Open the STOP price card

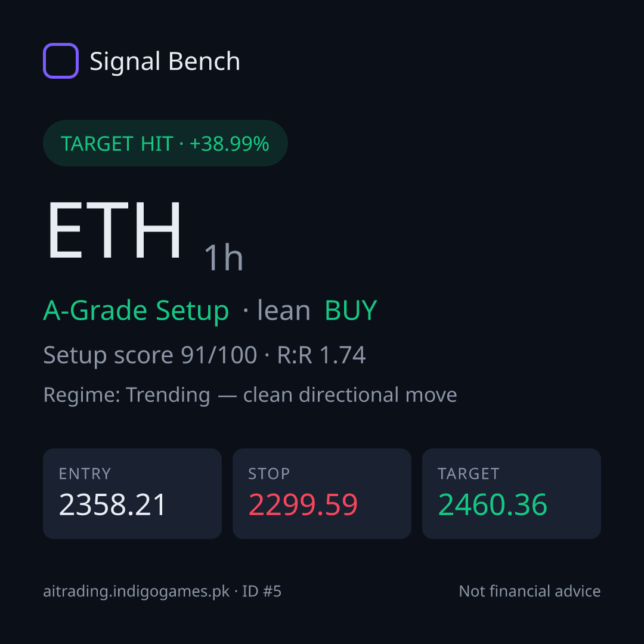coord(322,494)
